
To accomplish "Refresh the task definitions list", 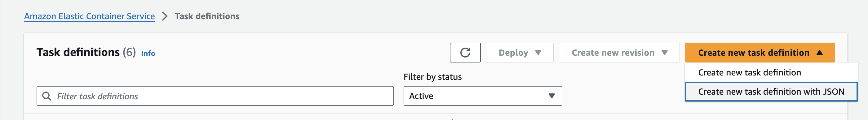I will coord(465,53).
